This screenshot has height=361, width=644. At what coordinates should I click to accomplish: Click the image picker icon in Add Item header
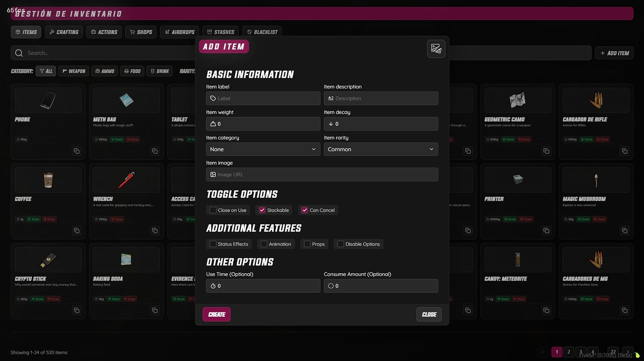click(x=435, y=48)
